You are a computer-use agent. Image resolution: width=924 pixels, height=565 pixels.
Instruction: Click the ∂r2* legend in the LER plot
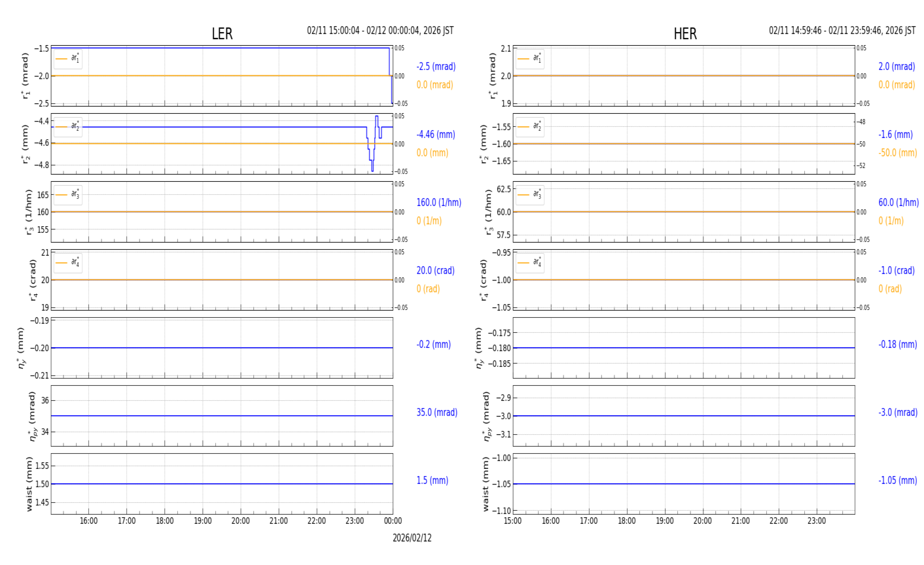tap(68, 127)
